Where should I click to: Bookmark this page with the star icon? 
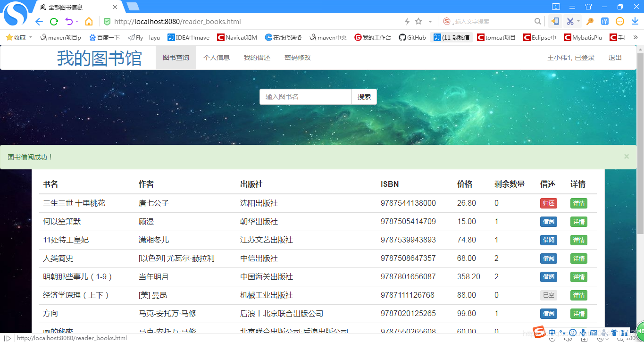click(x=418, y=21)
